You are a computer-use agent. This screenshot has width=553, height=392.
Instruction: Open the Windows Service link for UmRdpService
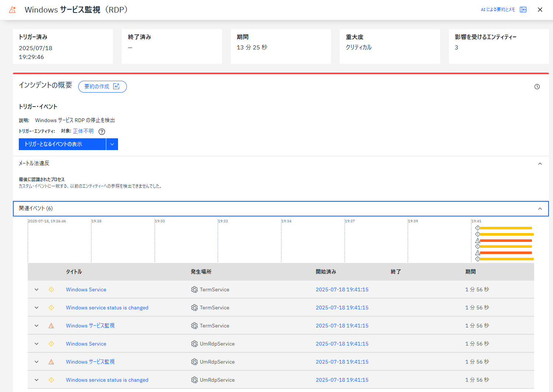86,344
